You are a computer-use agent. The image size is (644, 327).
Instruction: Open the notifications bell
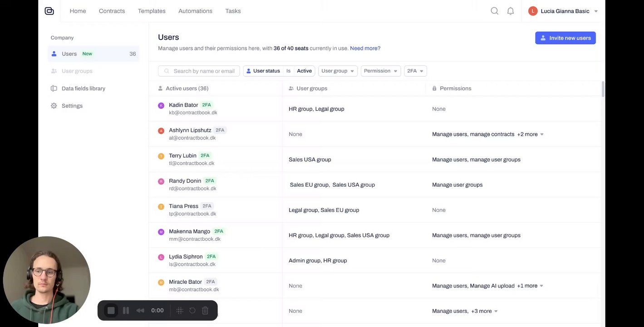(x=511, y=11)
